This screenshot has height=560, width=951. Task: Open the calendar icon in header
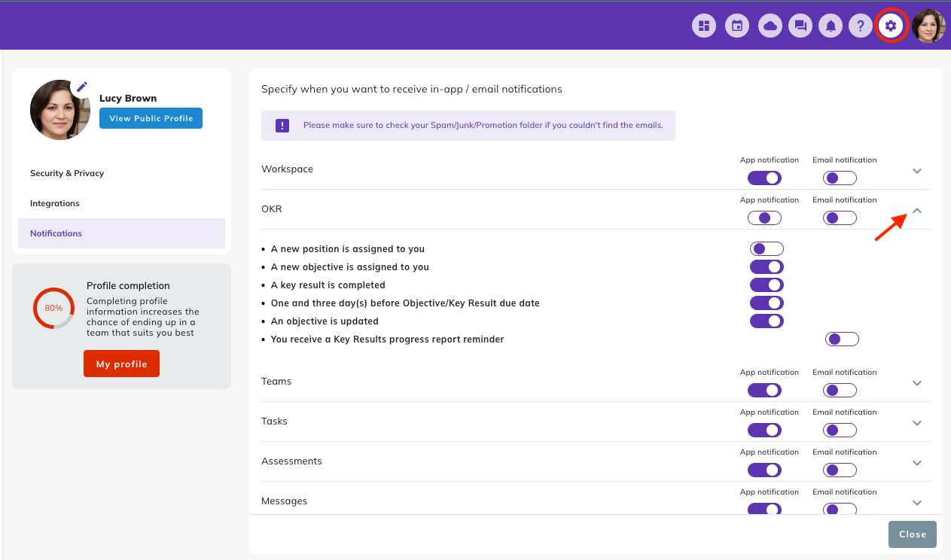(737, 26)
